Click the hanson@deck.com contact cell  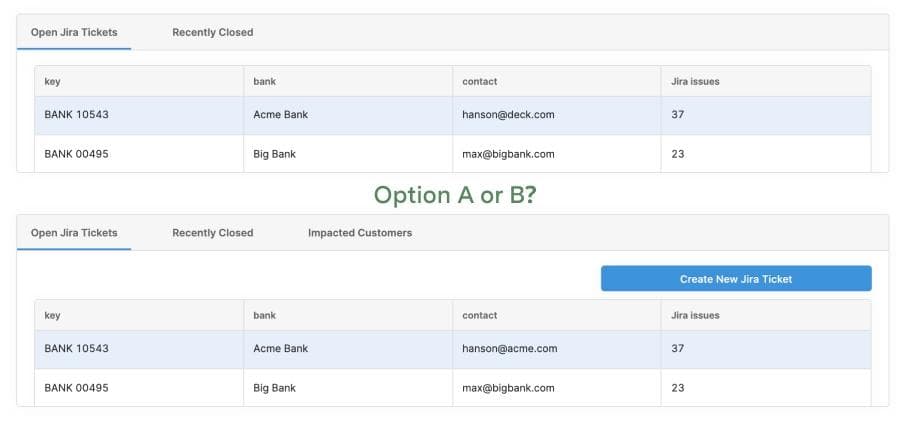coord(508,115)
